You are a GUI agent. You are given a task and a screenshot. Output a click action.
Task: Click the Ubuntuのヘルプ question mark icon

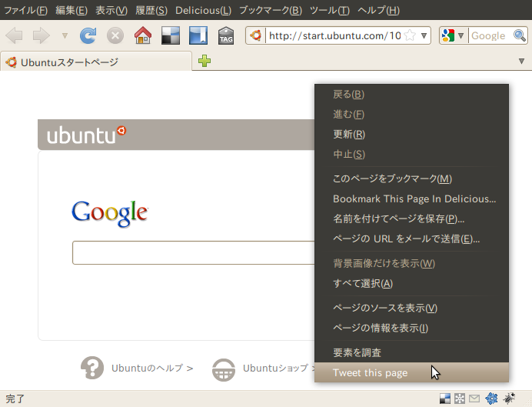(92, 368)
